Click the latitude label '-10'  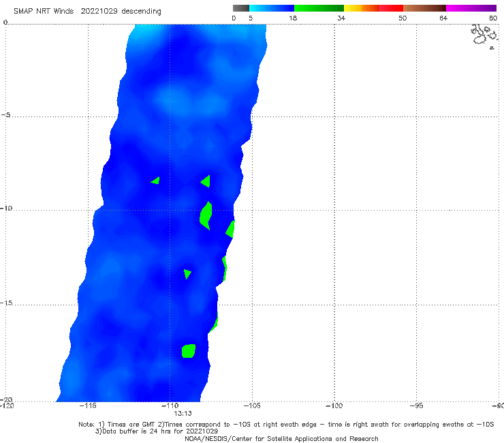[x=6, y=208]
